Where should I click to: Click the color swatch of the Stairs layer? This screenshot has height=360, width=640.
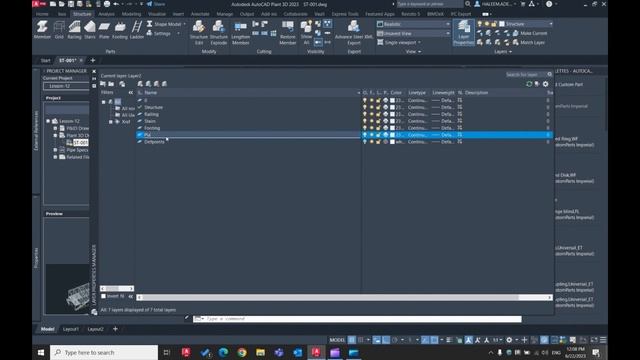pyautogui.click(x=392, y=121)
